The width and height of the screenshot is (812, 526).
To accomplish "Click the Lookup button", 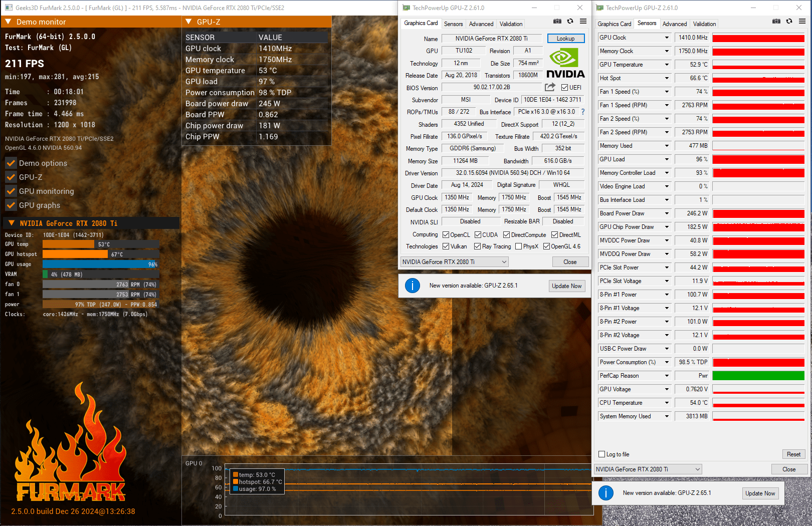I will click(x=566, y=39).
